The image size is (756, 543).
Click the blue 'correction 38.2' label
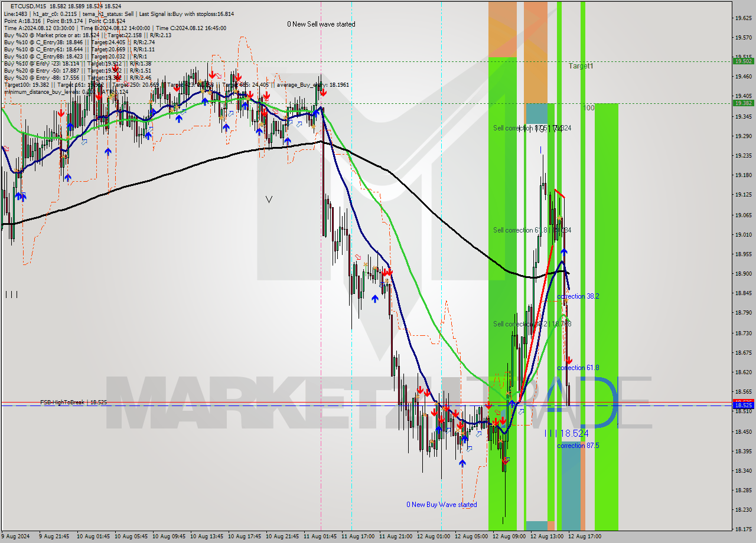(578, 296)
